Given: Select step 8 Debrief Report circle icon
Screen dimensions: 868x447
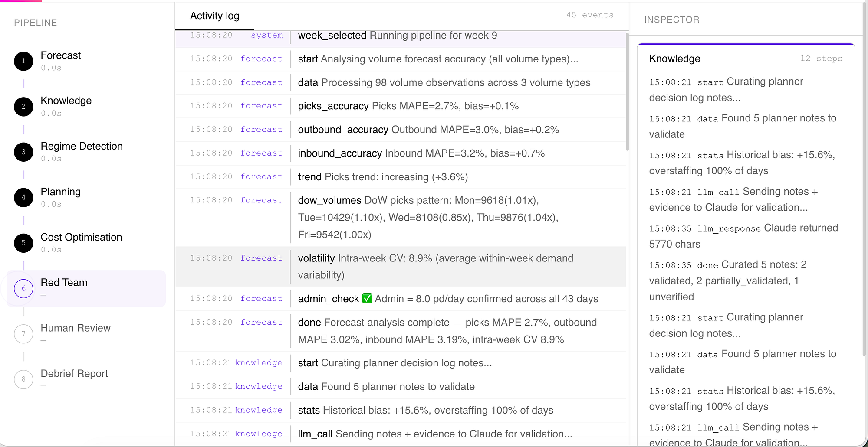Looking at the screenshot, I should coord(23,379).
